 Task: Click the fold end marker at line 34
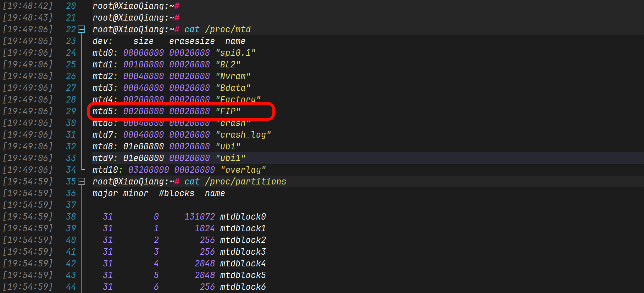pos(82,170)
